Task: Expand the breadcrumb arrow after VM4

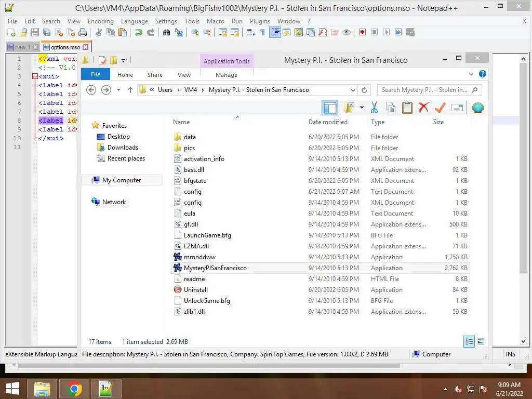Action: [x=203, y=90]
